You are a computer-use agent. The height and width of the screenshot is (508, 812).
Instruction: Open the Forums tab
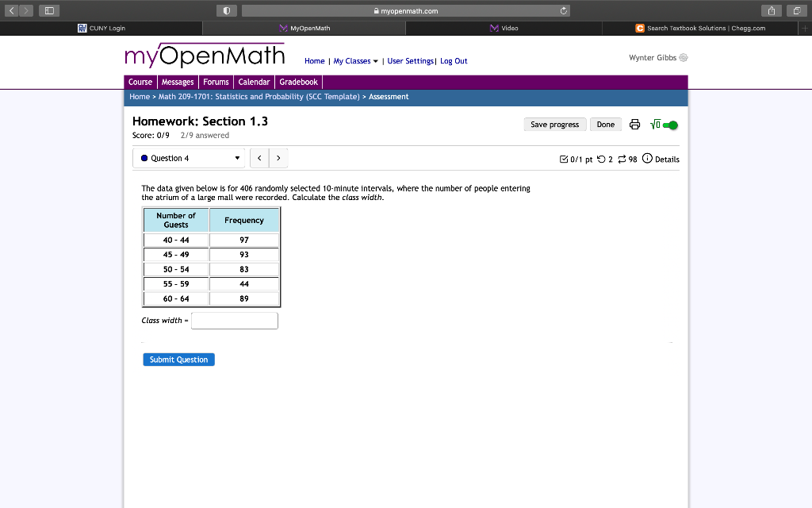coord(216,82)
